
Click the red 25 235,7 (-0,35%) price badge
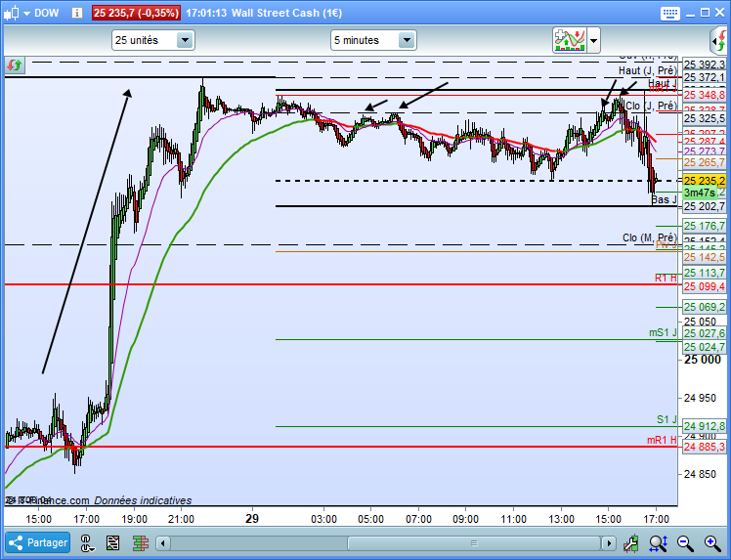[136, 13]
